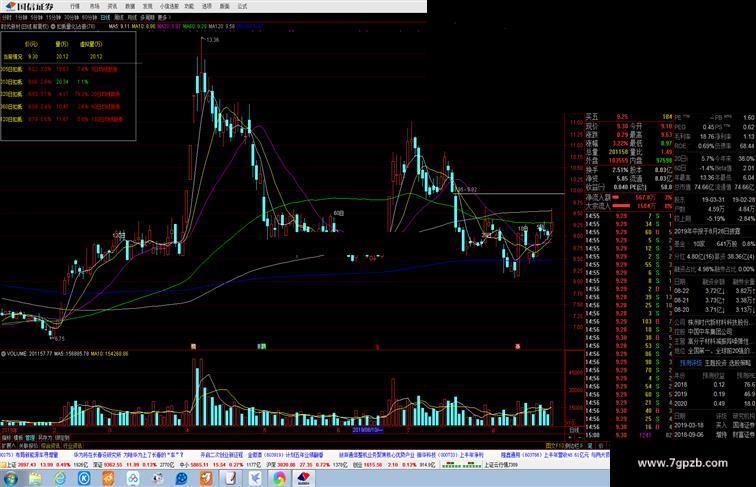Switch chart to 5分钟 period
Screen dimensions: 756x487
pos(37,18)
